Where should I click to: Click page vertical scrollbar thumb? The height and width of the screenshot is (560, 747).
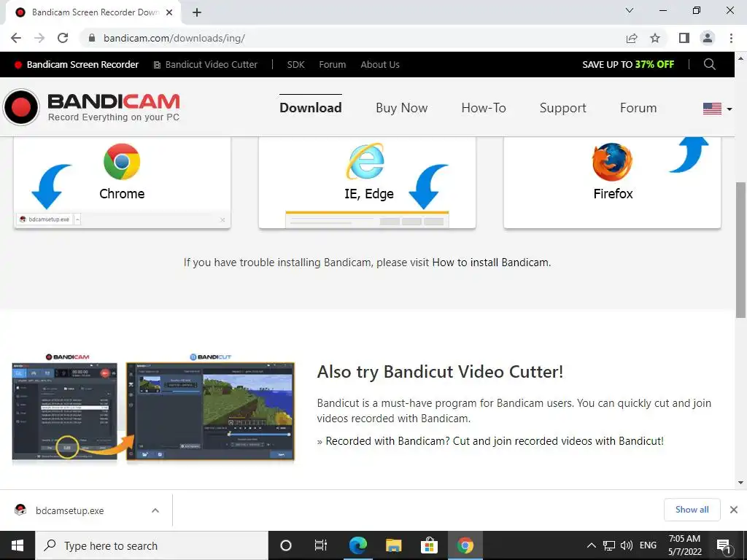(x=740, y=249)
